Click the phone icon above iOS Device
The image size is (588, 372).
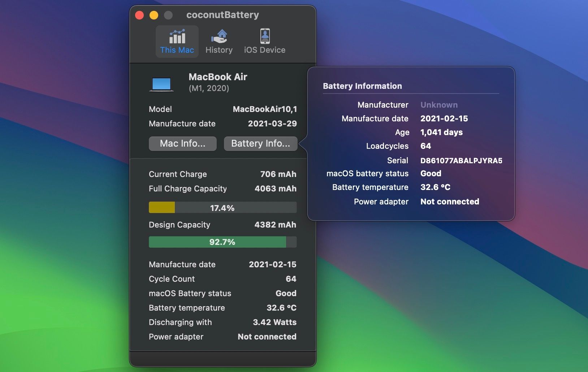coord(265,36)
